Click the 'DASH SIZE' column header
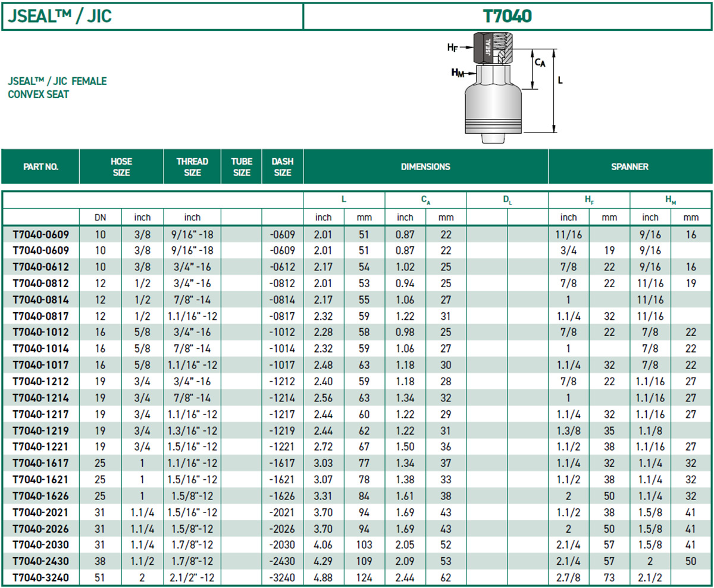The width and height of the screenshot is (714, 588). pyautogui.click(x=282, y=167)
